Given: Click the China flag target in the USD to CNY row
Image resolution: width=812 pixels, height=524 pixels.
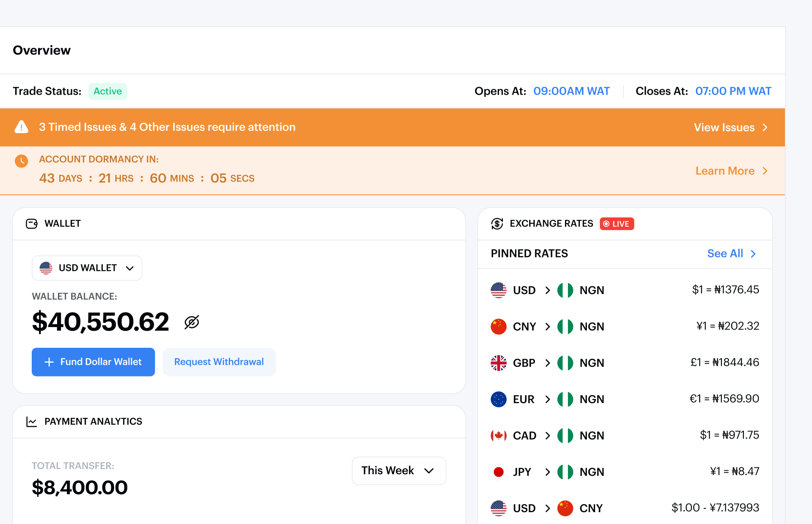Looking at the screenshot, I should pyautogui.click(x=565, y=508).
